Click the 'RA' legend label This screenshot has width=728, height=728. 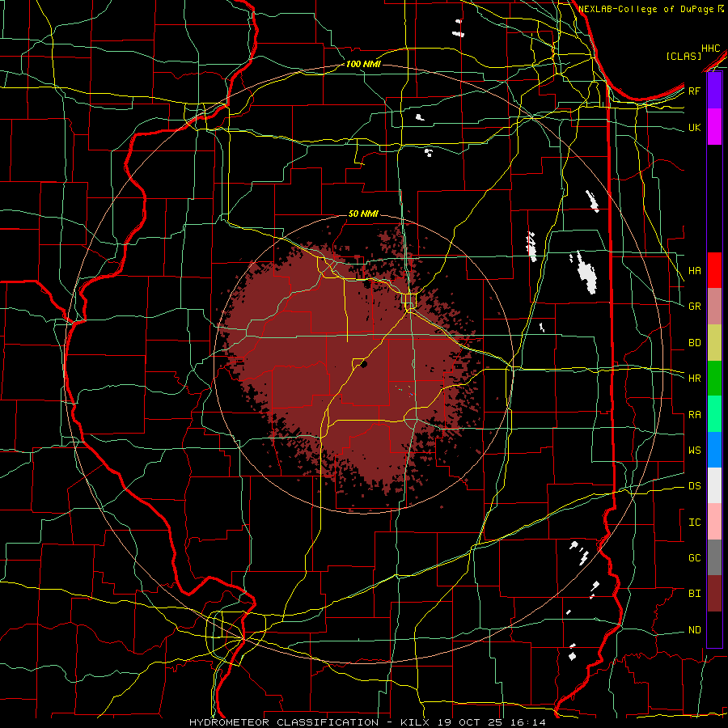[x=694, y=415]
